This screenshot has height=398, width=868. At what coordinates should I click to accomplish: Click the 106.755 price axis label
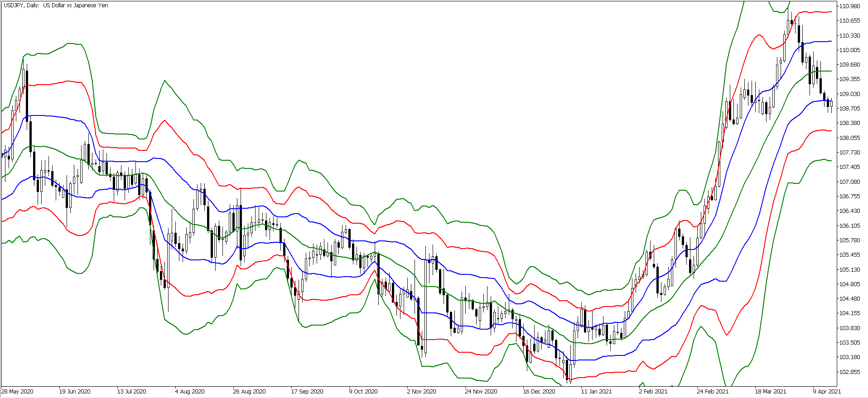point(849,196)
